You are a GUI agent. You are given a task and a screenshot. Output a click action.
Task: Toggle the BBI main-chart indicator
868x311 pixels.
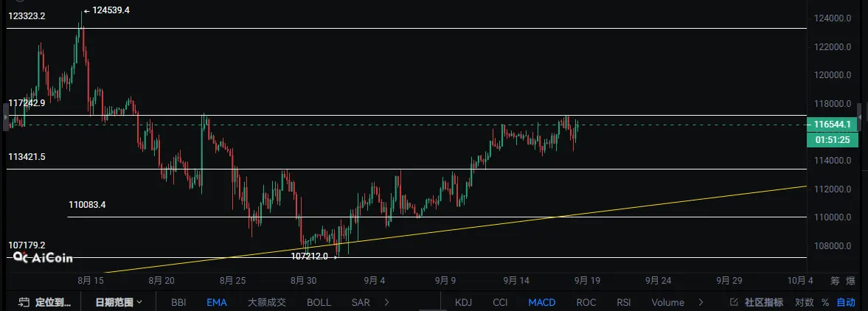(178, 303)
